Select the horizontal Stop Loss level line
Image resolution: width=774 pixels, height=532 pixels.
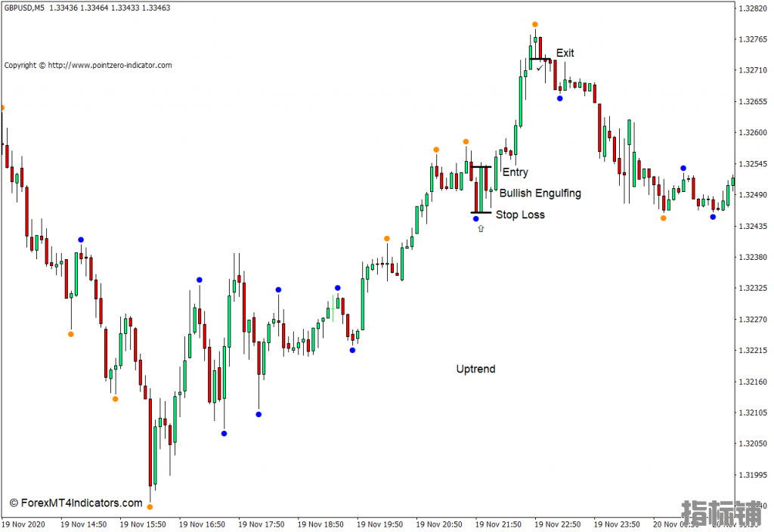click(481, 212)
